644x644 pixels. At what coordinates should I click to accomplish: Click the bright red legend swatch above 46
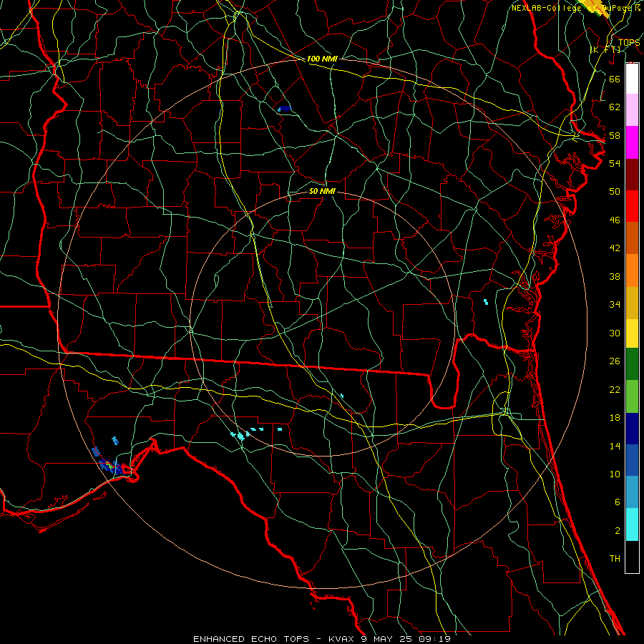pyautogui.click(x=632, y=206)
